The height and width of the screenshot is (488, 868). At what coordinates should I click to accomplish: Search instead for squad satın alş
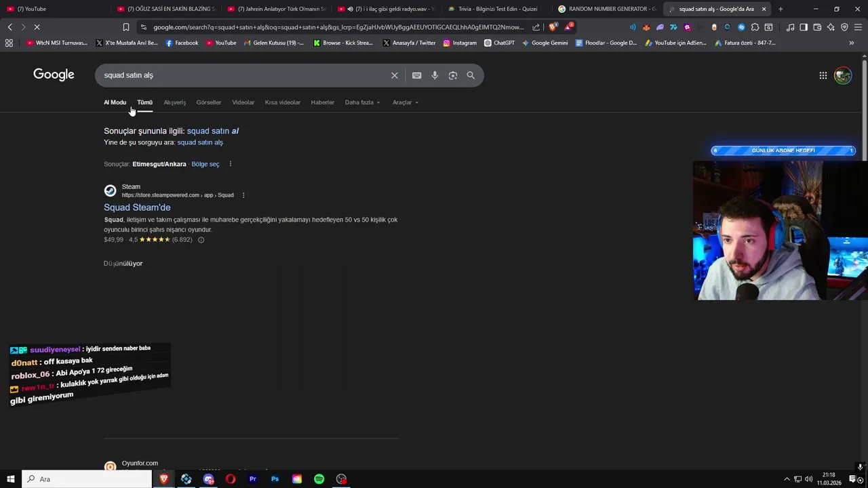(x=200, y=142)
